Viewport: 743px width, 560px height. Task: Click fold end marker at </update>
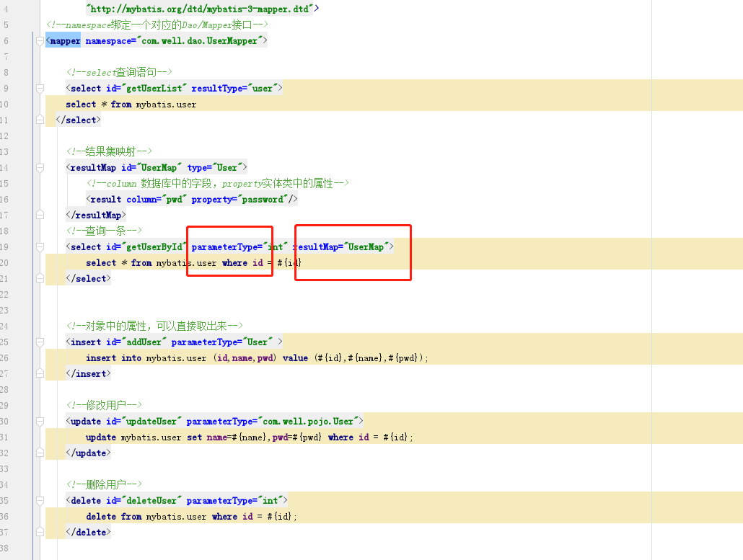click(40, 453)
